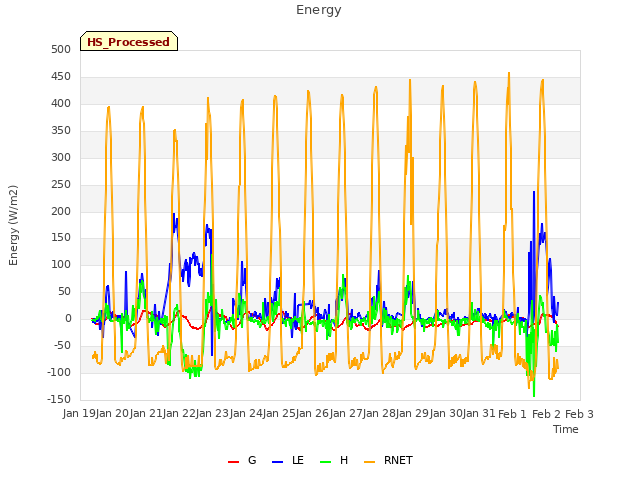640x480 pixels.
Task: Click the -150 y-axis tick label
Action: point(59,400)
